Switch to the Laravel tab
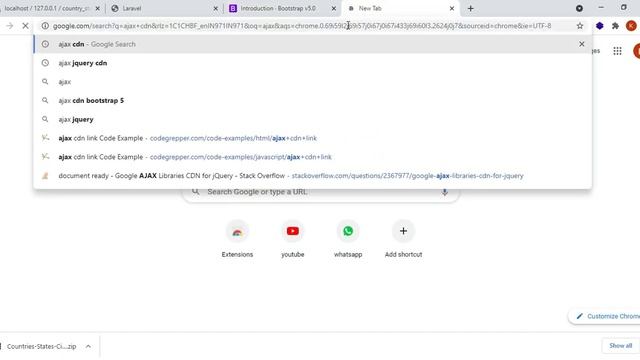This screenshot has width=640, height=360. 164,8
